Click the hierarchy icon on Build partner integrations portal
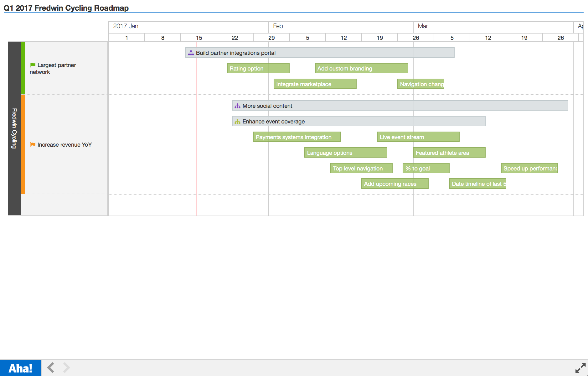Image resolution: width=588 pixels, height=376 pixels. [191, 53]
